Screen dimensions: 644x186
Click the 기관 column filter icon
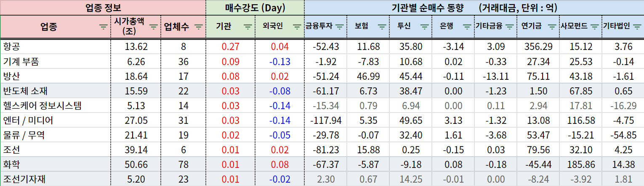(248, 27)
